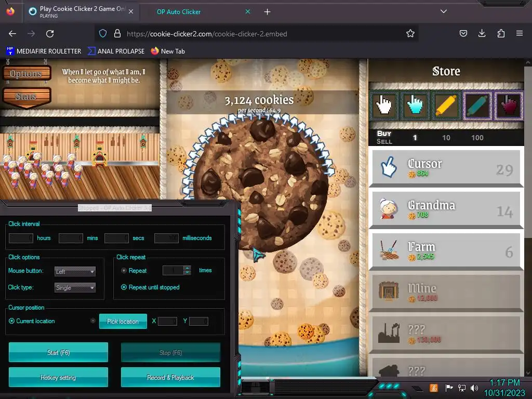
Task: Buy the teal rolling pin upgrade
Action: [x=477, y=105]
